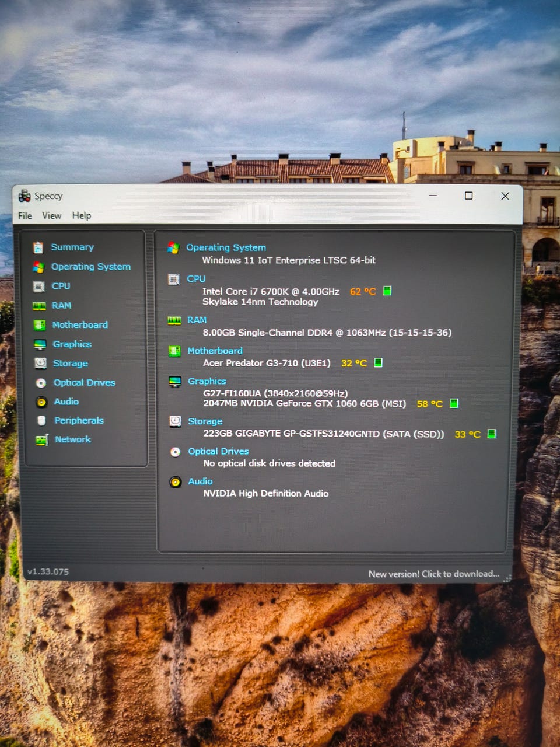The height and width of the screenshot is (747, 560).
Task: Click 'Windows 11 IoT Enterprise LTSC 64-bit' text
Action: tap(289, 260)
